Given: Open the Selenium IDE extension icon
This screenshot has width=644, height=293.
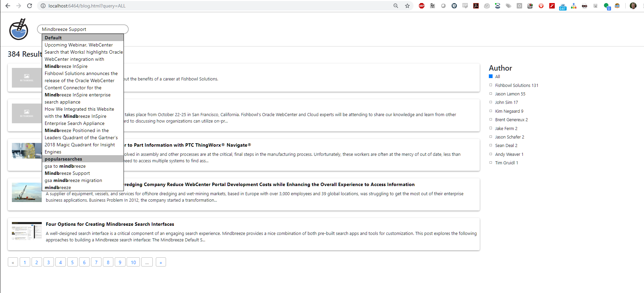Looking at the screenshot, I should point(530,6).
